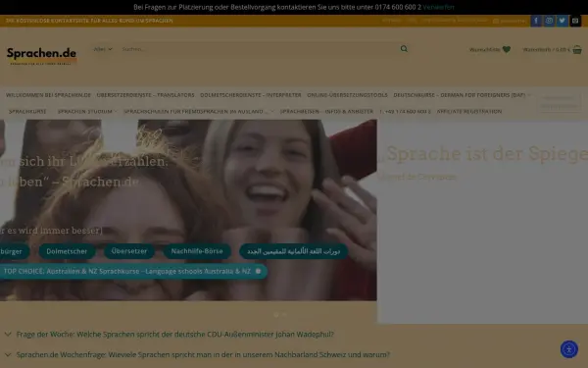This screenshot has height=368, width=588.
Task: Open the Facebook social icon
Action: (536, 21)
